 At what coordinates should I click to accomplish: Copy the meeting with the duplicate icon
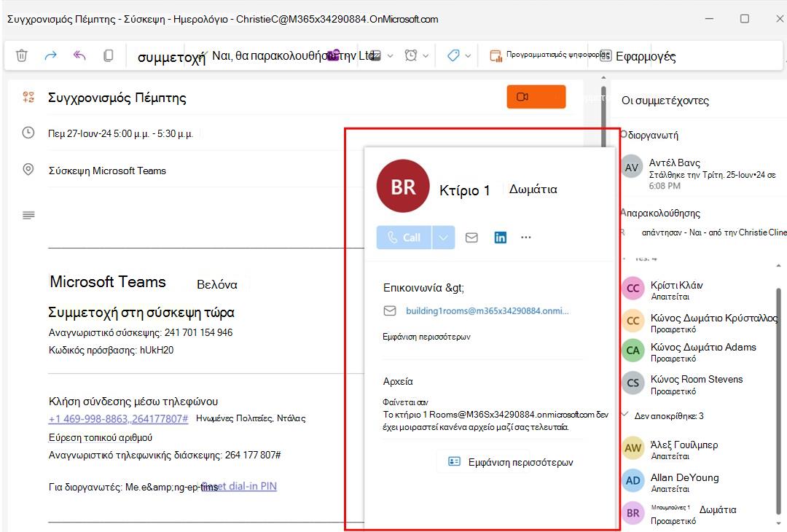tap(108, 55)
